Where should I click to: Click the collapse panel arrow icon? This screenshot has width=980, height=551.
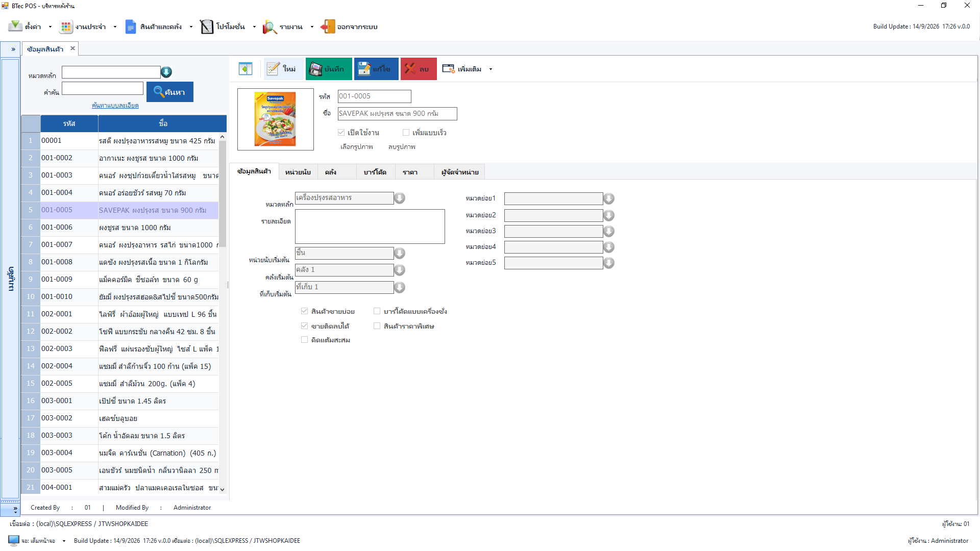coord(246,69)
